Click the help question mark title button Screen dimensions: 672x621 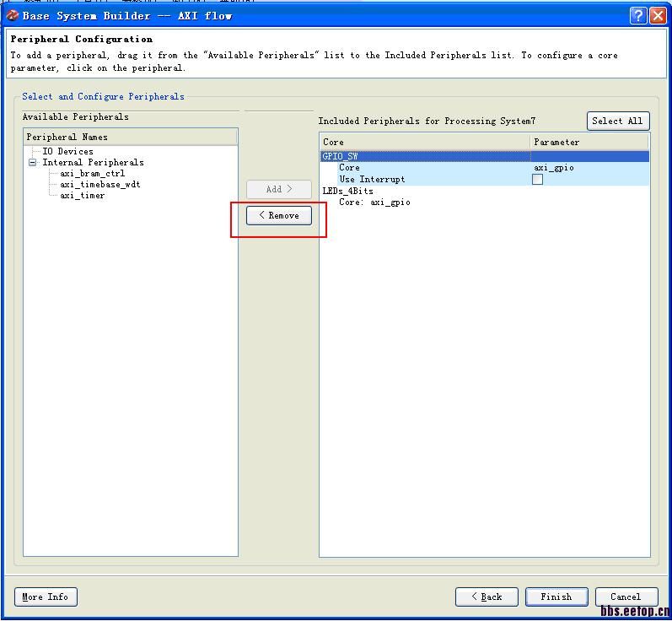pos(638,16)
